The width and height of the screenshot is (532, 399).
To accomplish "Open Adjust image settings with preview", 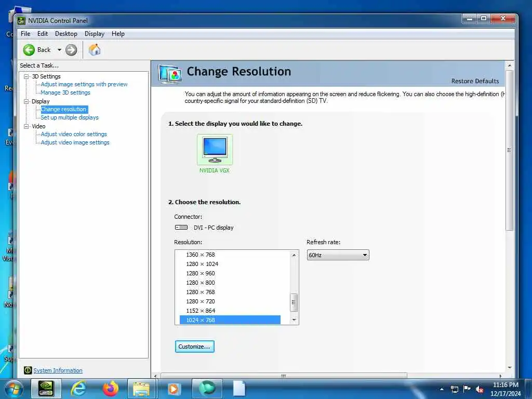I will (x=84, y=84).
